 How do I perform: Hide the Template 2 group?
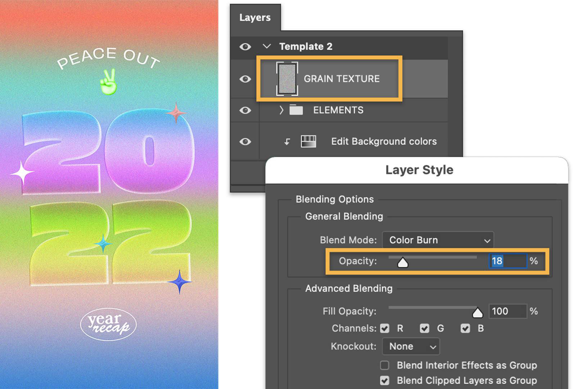pos(245,46)
